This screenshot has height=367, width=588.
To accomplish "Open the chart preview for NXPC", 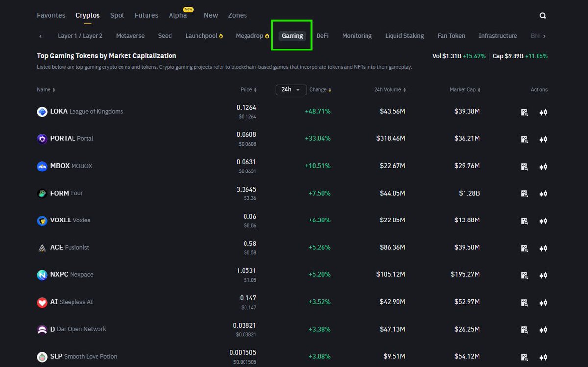I will pyautogui.click(x=524, y=275).
